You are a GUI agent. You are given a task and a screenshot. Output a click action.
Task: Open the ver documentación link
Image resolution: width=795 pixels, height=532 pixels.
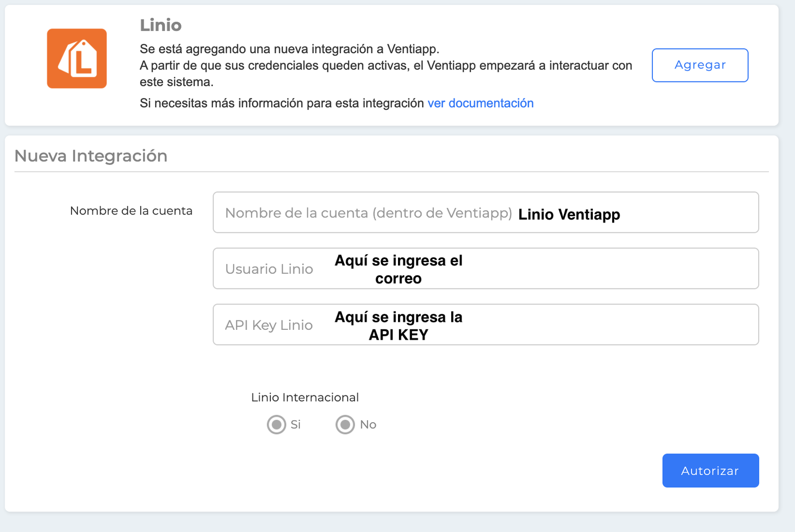tap(480, 103)
